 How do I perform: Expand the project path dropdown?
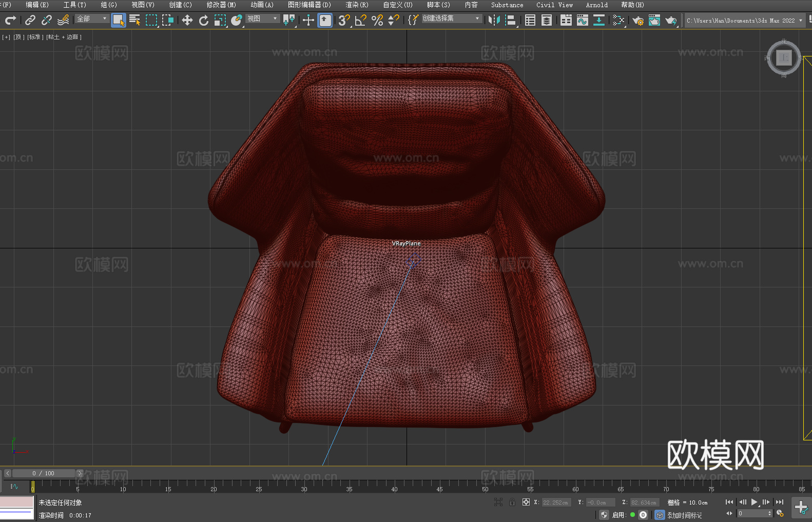pyautogui.click(x=801, y=21)
